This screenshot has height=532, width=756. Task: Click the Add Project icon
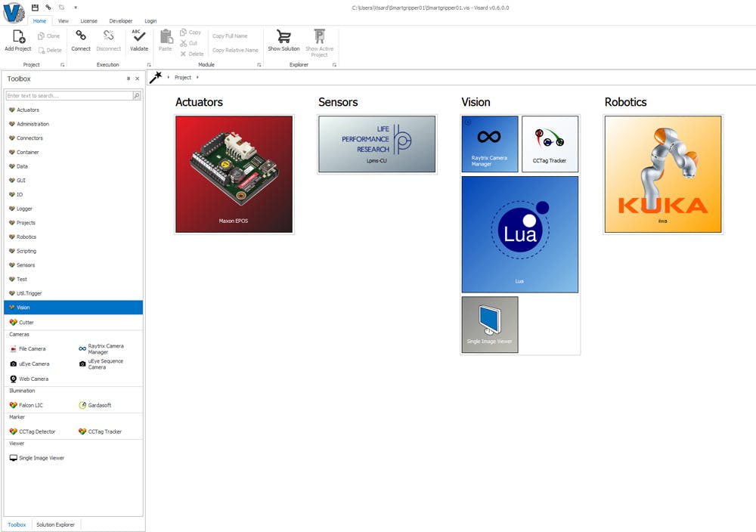(x=18, y=37)
